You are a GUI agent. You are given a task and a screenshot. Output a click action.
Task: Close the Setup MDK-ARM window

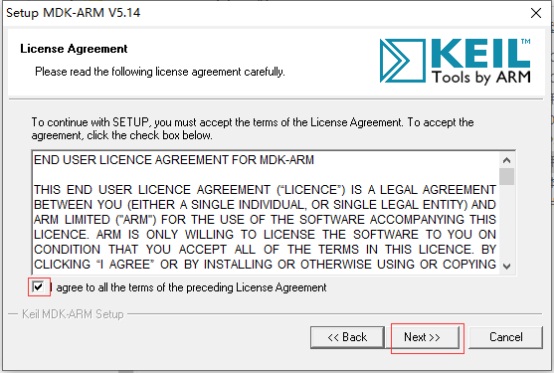pos(536,13)
